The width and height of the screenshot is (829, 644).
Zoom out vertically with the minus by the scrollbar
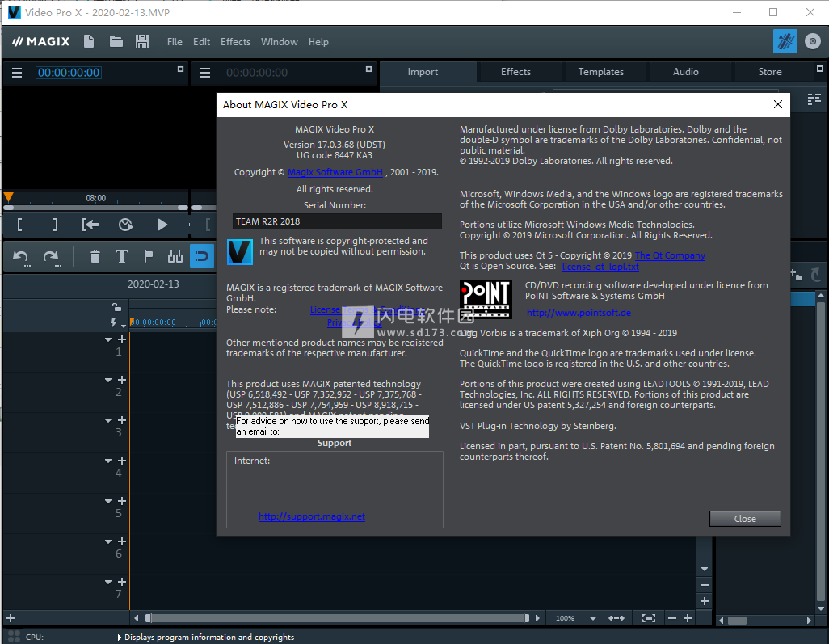tap(705, 585)
